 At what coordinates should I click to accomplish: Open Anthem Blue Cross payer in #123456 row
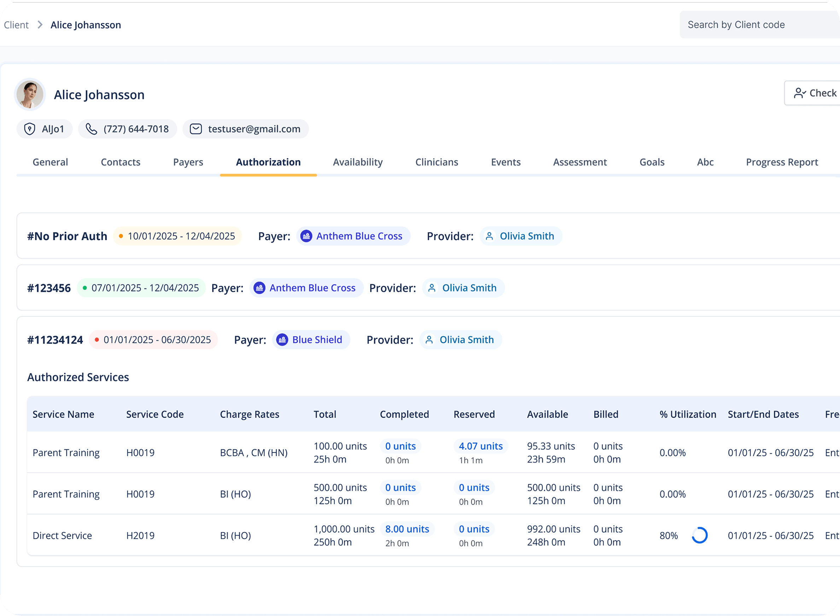click(307, 288)
